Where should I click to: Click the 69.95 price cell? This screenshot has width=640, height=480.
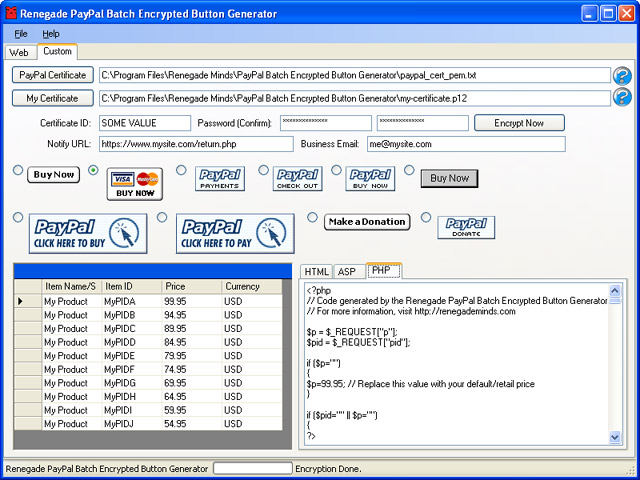192,383
